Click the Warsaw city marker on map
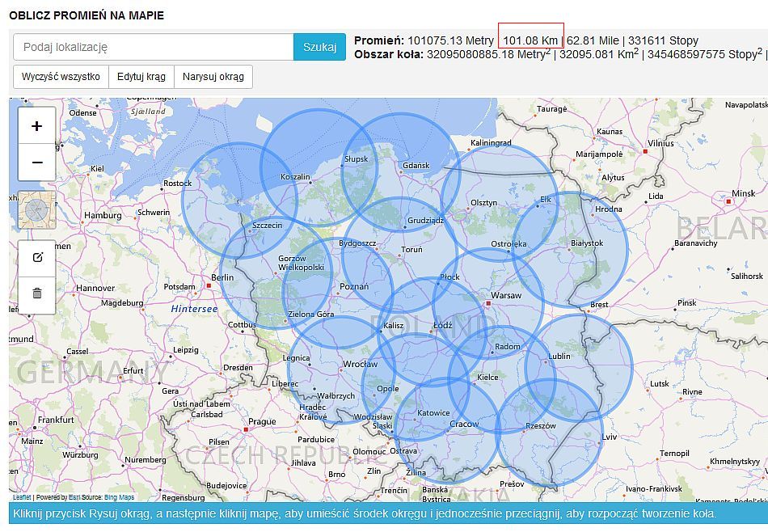The width and height of the screenshot is (768, 532). click(x=488, y=304)
